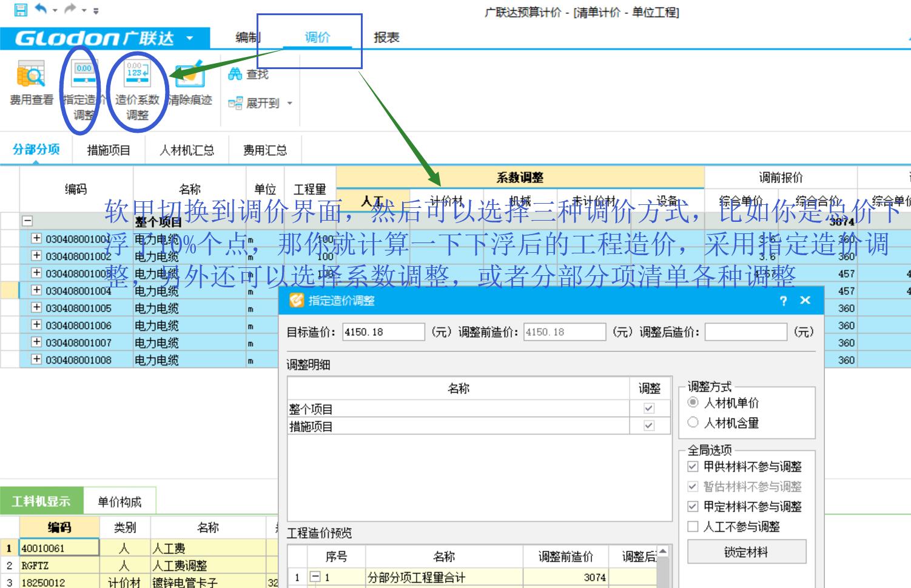Click 3074 value in preview table

coord(594,578)
